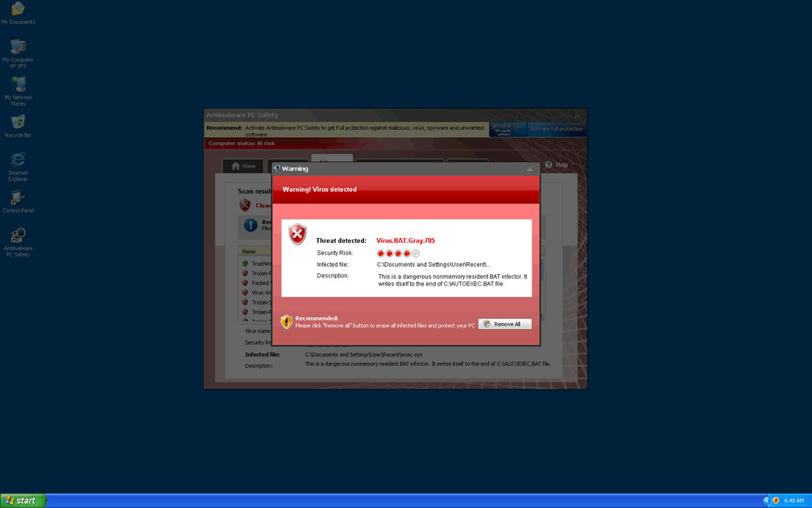
Task: Open the Windows Start menu
Action: point(23,501)
